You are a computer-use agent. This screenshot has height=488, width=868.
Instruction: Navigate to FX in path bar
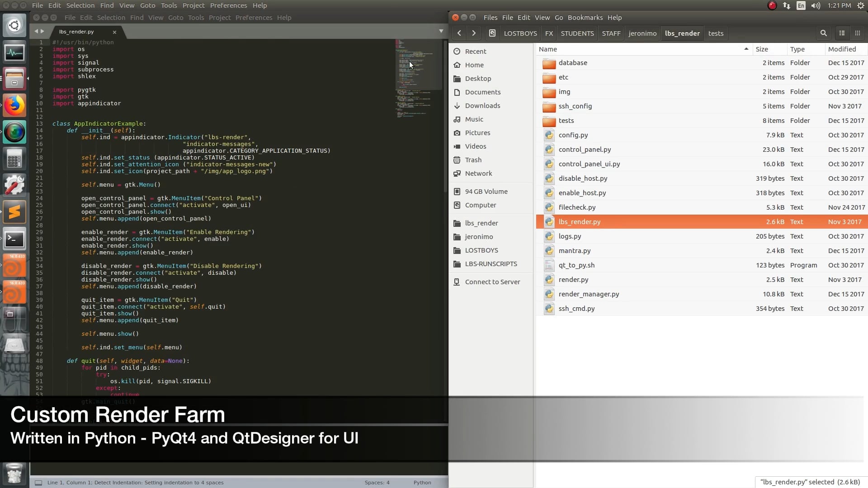pos(549,33)
